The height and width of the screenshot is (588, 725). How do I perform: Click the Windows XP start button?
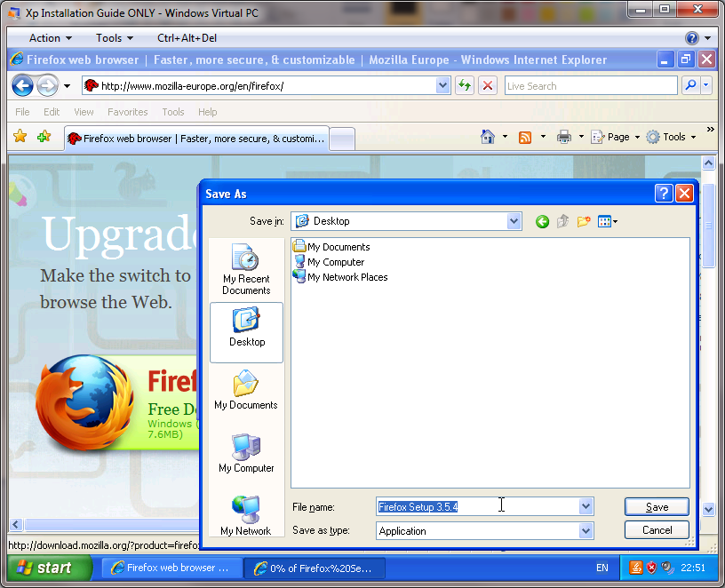pyautogui.click(x=50, y=568)
